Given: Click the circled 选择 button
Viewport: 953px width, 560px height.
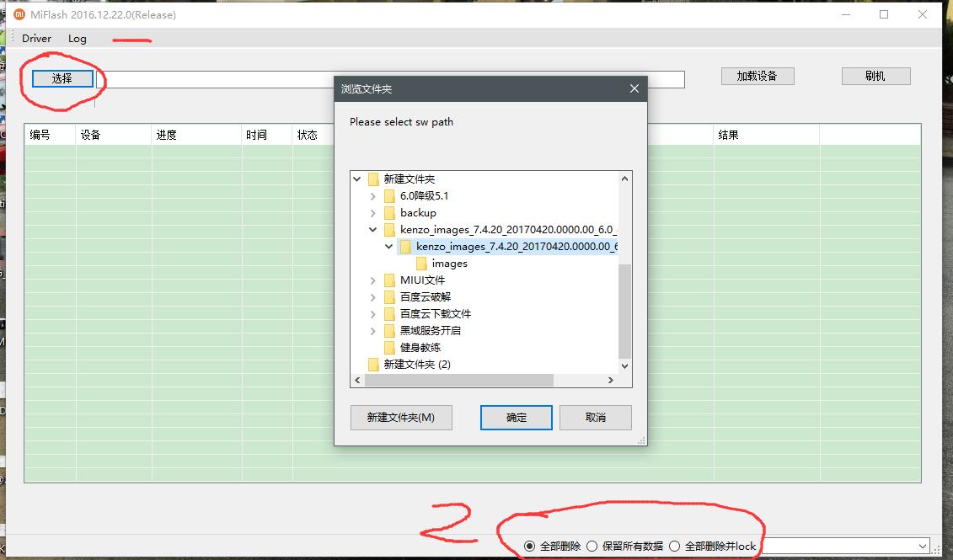Looking at the screenshot, I should (x=63, y=78).
